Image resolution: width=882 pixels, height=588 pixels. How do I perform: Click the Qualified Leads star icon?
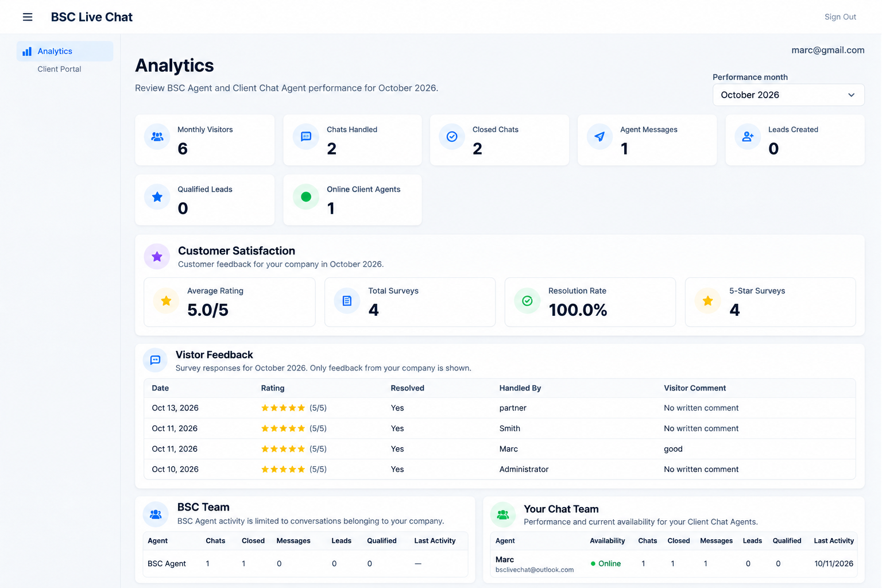click(157, 197)
